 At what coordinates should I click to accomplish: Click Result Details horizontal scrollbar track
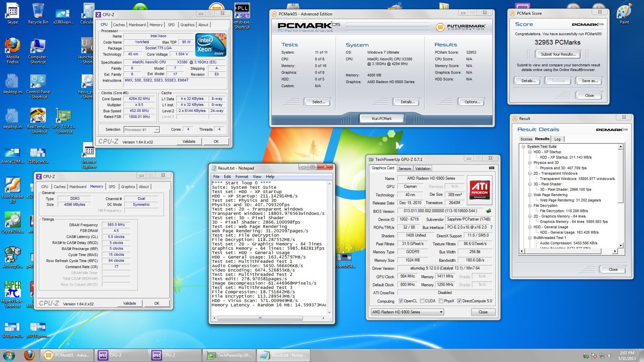tap(569, 251)
